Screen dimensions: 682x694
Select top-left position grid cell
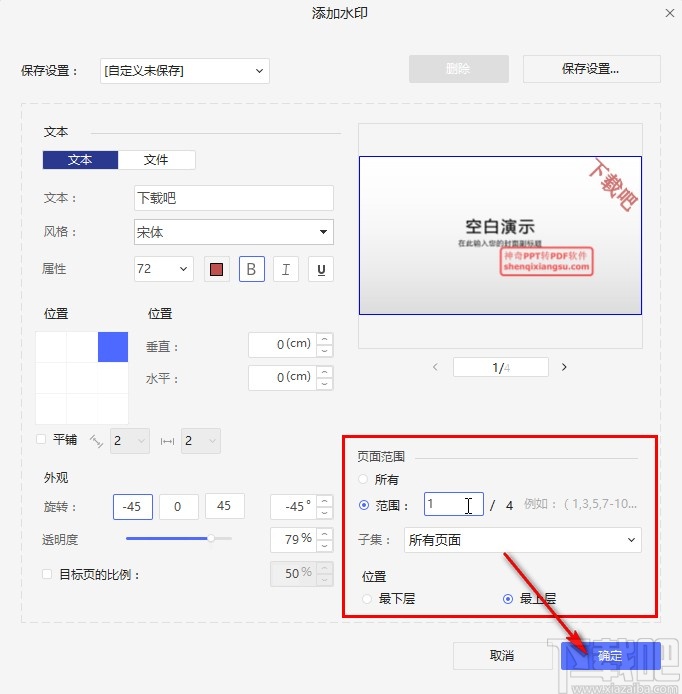(x=51, y=347)
